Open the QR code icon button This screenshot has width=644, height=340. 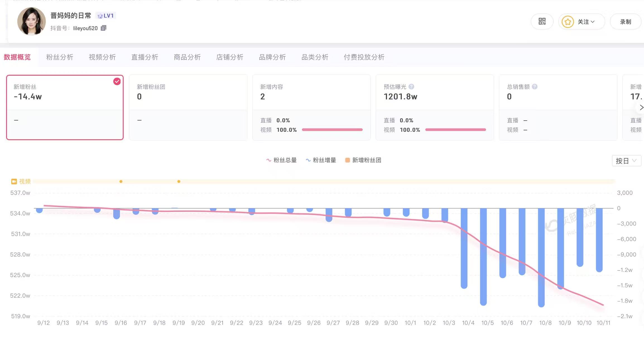point(542,21)
